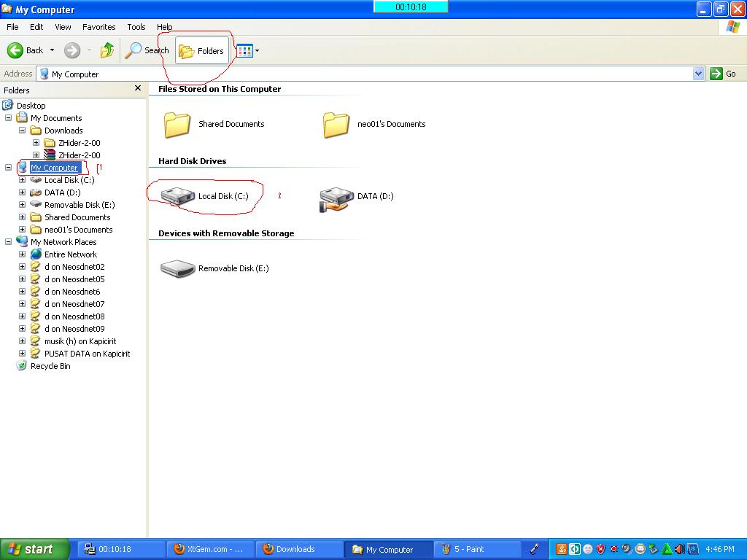Select ZHider-2-00 archive icon in tree
The image size is (747, 560).
click(x=50, y=155)
